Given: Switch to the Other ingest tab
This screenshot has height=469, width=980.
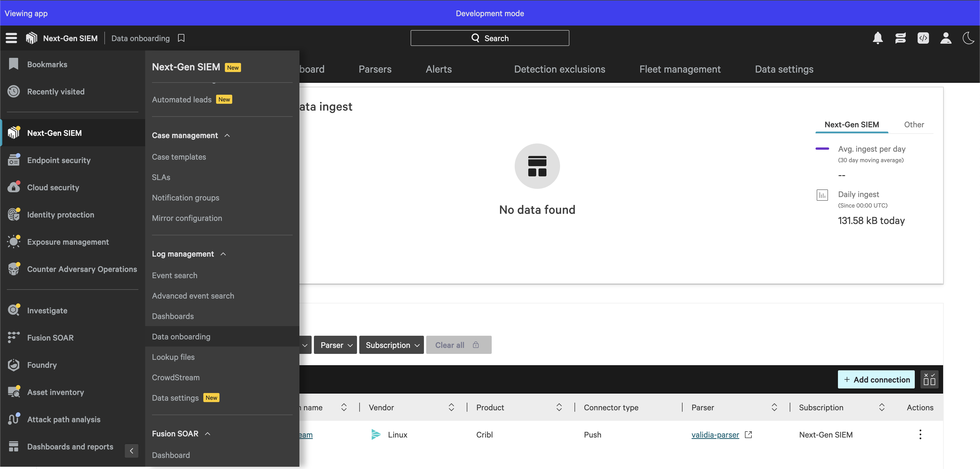Looking at the screenshot, I should tap(914, 124).
